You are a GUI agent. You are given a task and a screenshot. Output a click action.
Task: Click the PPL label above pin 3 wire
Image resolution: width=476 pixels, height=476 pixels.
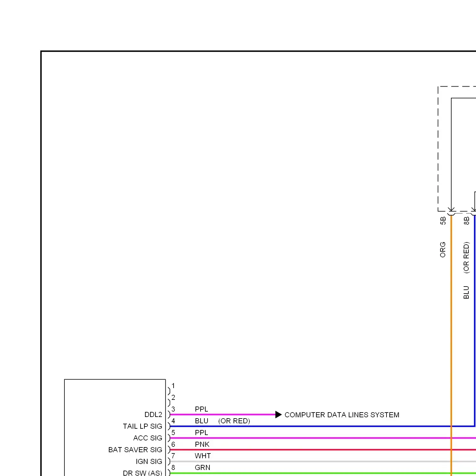(202, 409)
